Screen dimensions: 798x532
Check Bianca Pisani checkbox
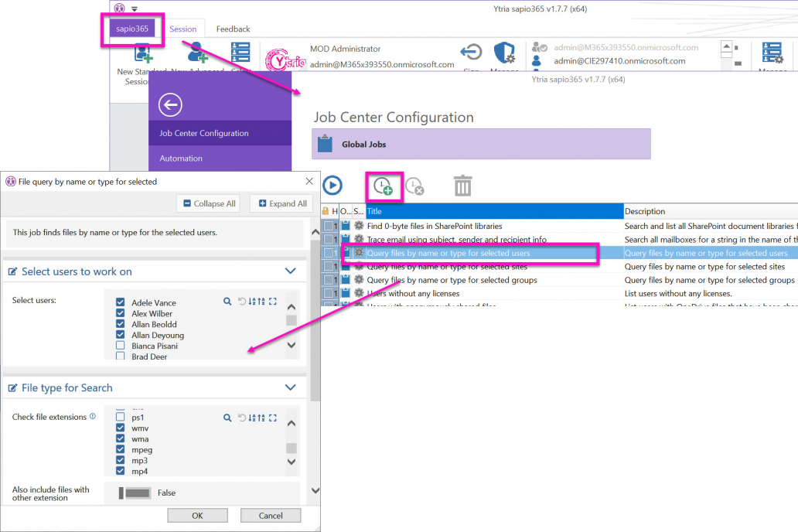(x=120, y=345)
